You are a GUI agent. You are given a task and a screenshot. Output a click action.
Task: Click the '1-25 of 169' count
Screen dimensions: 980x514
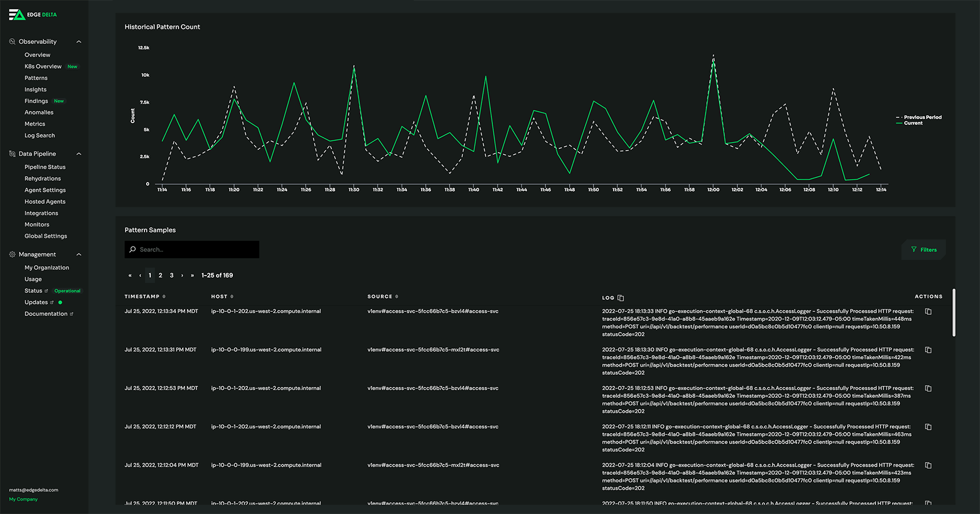tap(217, 275)
